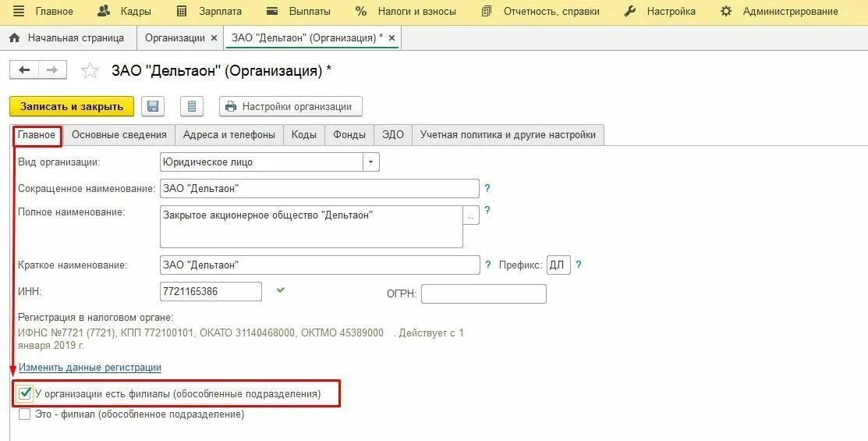Follow the Изменить данные регистрации link

point(90,368)
